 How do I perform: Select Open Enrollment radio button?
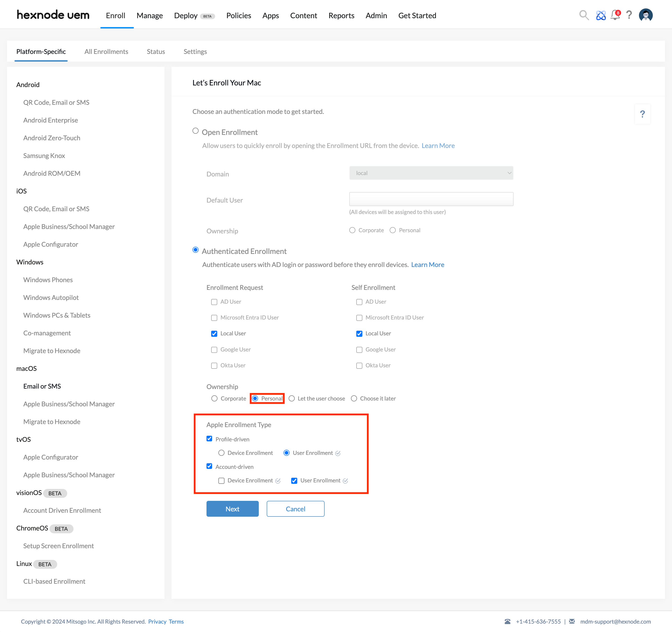tap(195, 131)
